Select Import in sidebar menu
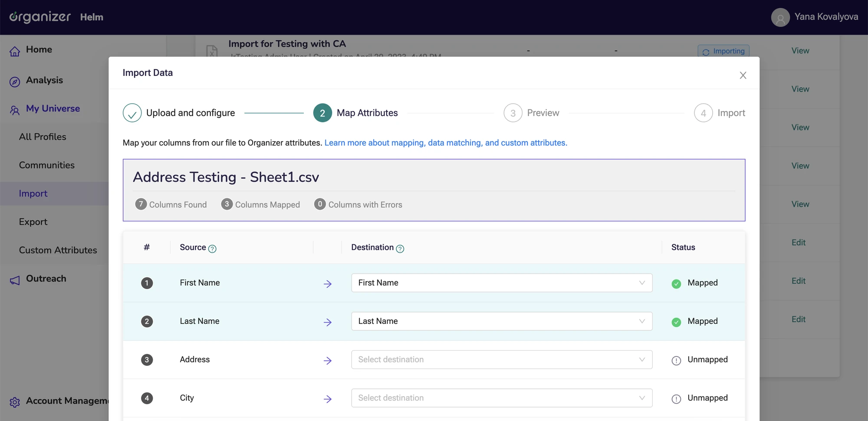 point(33,194)
